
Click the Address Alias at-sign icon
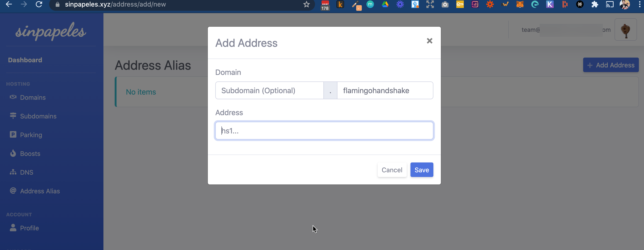click(x=13, y=191)
